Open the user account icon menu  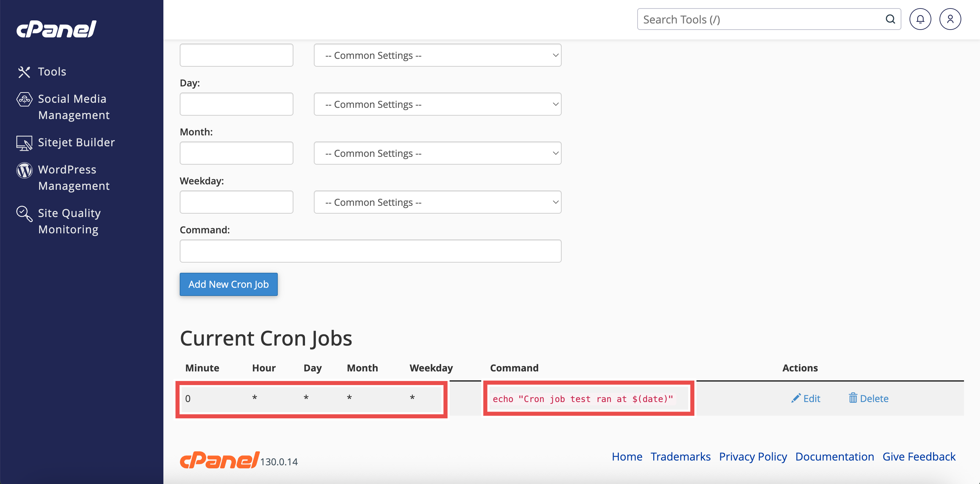click(x=950, y=19)
